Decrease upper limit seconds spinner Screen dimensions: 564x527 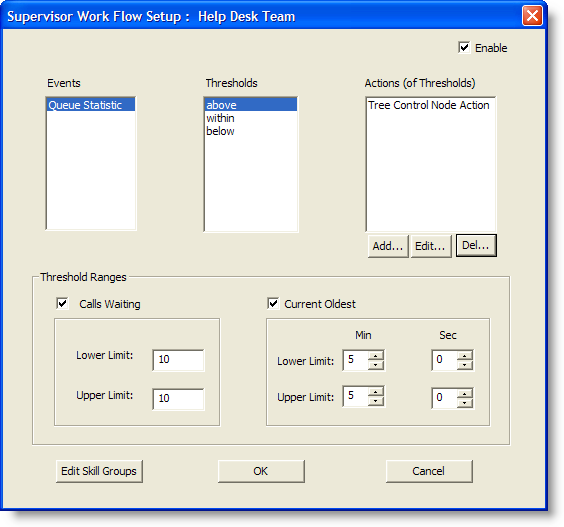coord(465,403)
